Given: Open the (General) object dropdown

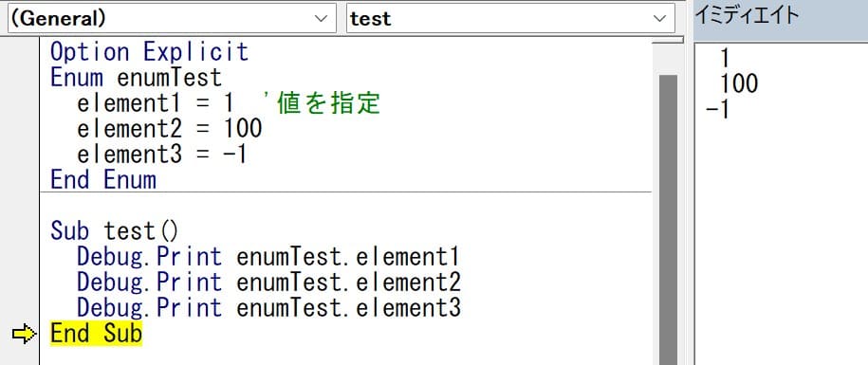Looking at the screenshot, I should click(x=172, y=18).
